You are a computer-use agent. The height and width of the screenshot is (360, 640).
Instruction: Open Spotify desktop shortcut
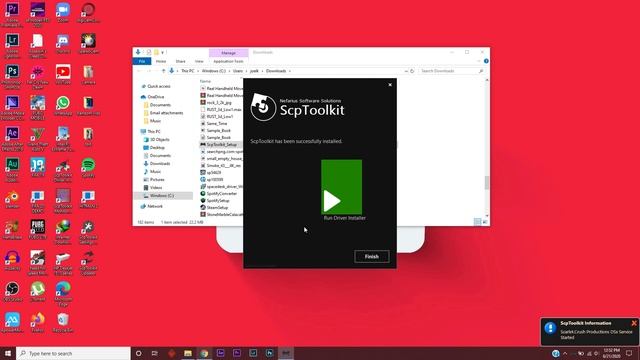tap(88, 167)
